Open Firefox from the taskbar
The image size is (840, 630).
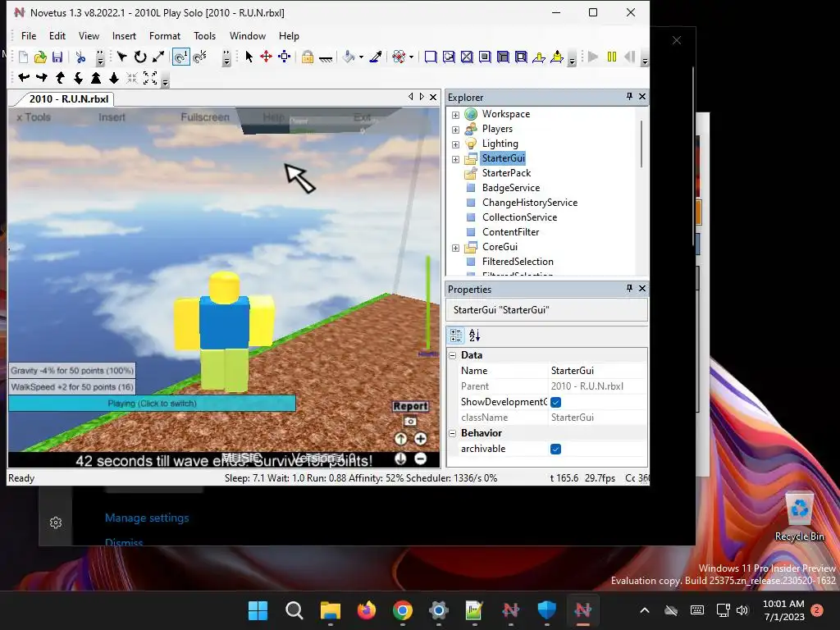[x=367, y=610]
